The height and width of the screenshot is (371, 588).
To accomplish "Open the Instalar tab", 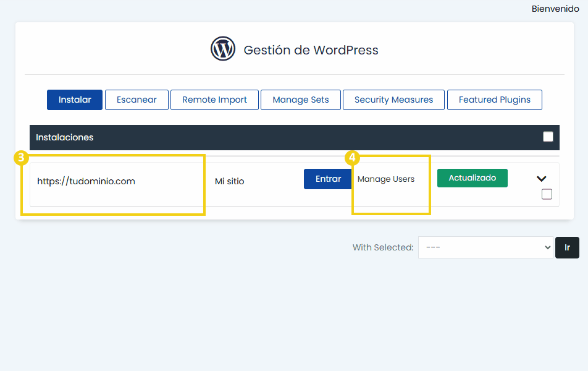I will click(75, 100).
